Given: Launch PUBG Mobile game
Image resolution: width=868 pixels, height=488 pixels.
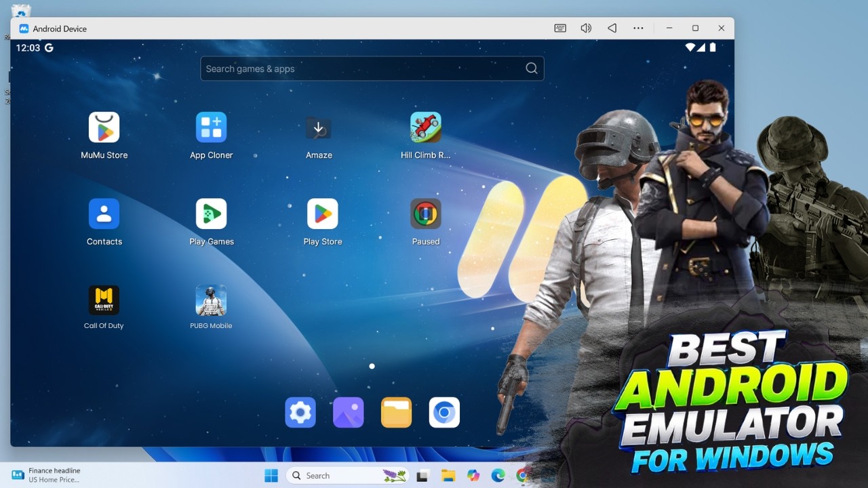Looking at the screenshot, I should (211, 300).
